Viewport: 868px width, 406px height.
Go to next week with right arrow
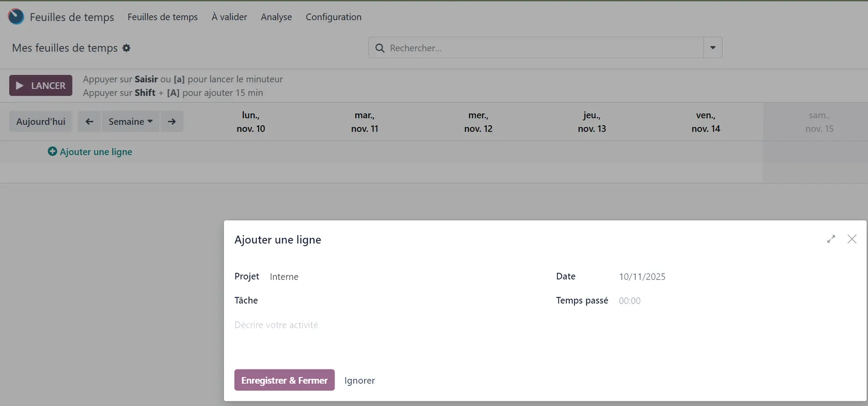(x=172, y=122)
